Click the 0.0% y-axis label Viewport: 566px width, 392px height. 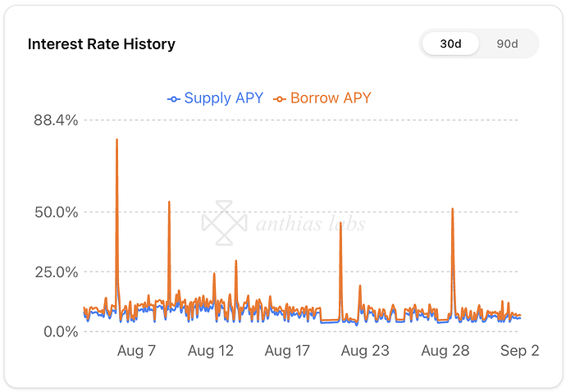point(59,331)
